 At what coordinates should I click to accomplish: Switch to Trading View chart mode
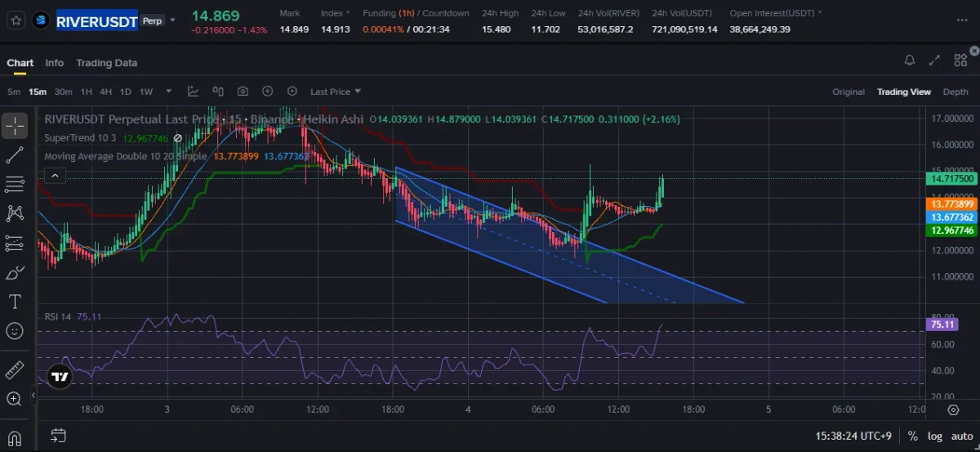[904, 92]
